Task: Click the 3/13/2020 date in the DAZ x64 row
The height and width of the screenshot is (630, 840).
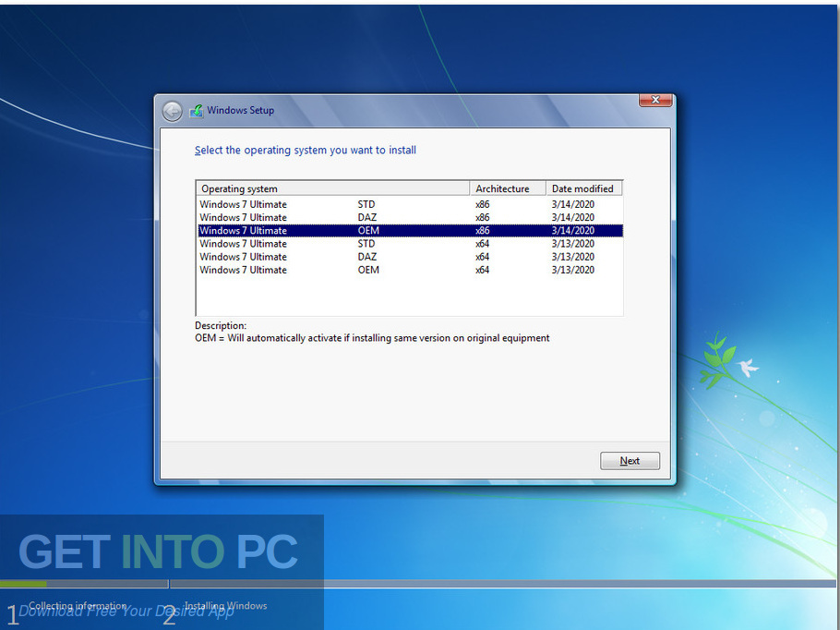Action: pyautogui.click(x=572, y=257)
